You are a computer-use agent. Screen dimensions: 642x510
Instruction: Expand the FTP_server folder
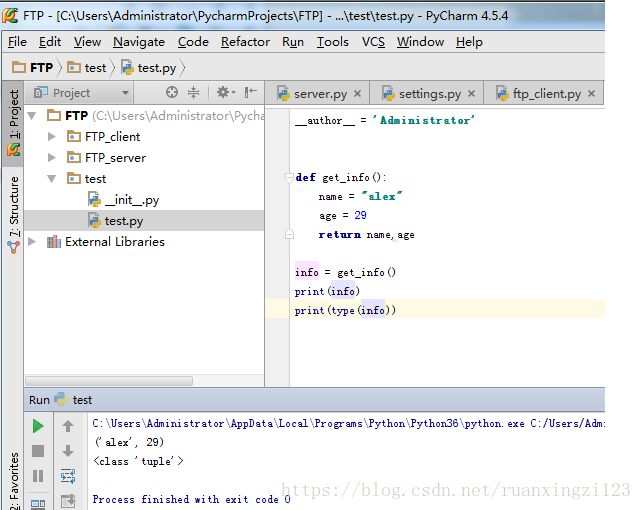[x=52, y=158]
